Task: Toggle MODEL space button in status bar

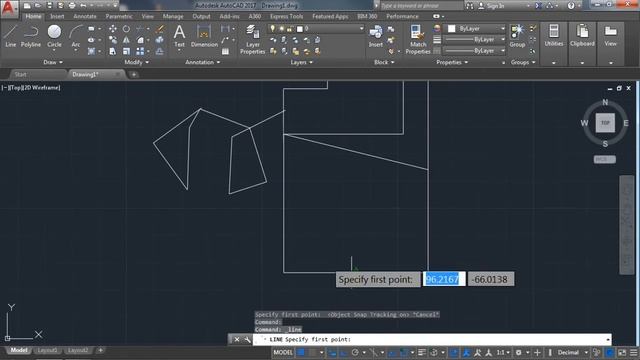Action: [x=283, y=352]
